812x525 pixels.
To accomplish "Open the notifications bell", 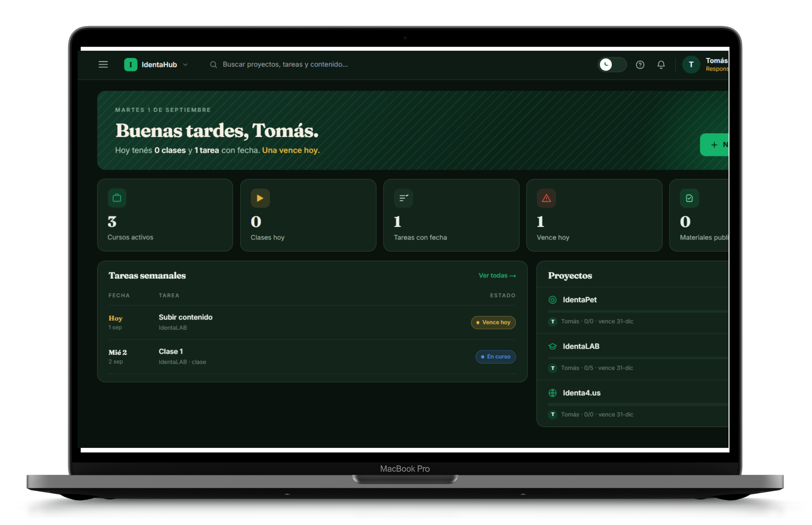I will 661,65.
